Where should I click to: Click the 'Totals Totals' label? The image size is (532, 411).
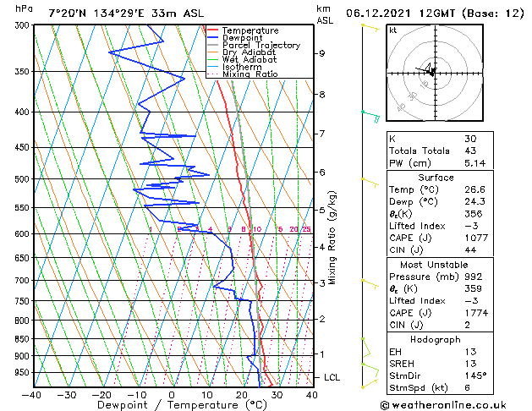[x=420, y=151]
